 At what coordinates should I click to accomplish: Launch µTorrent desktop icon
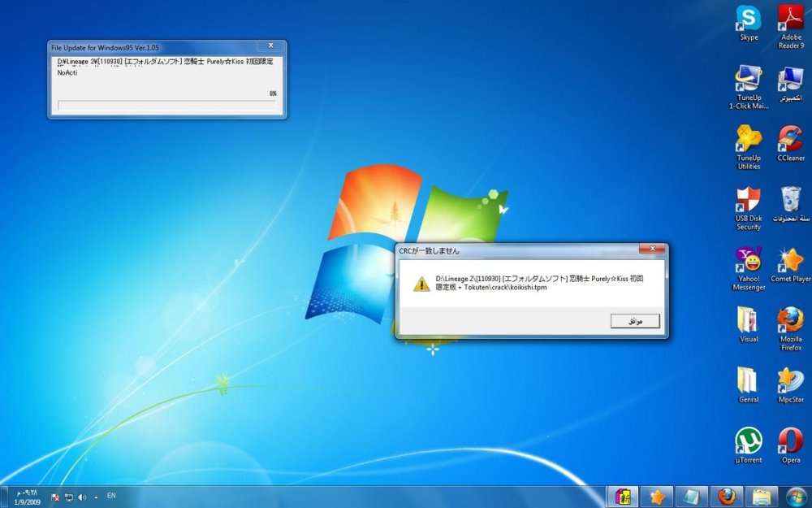(x=748, y=441)
